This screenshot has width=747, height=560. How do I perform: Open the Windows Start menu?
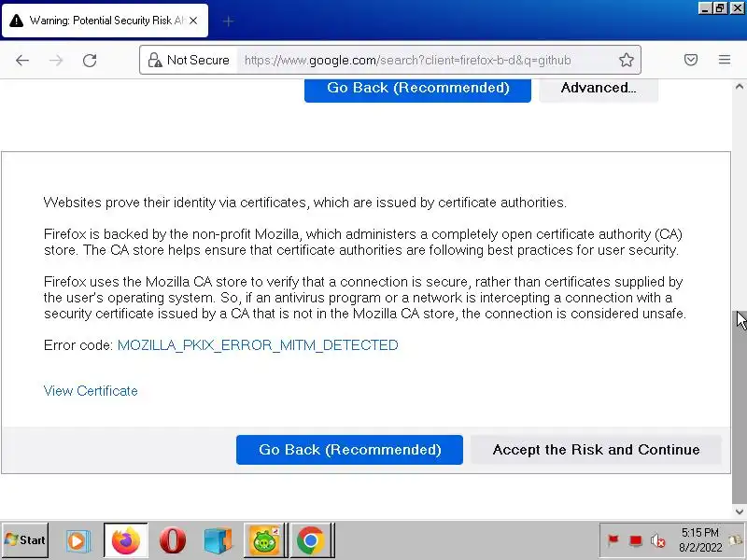point(25,540)
